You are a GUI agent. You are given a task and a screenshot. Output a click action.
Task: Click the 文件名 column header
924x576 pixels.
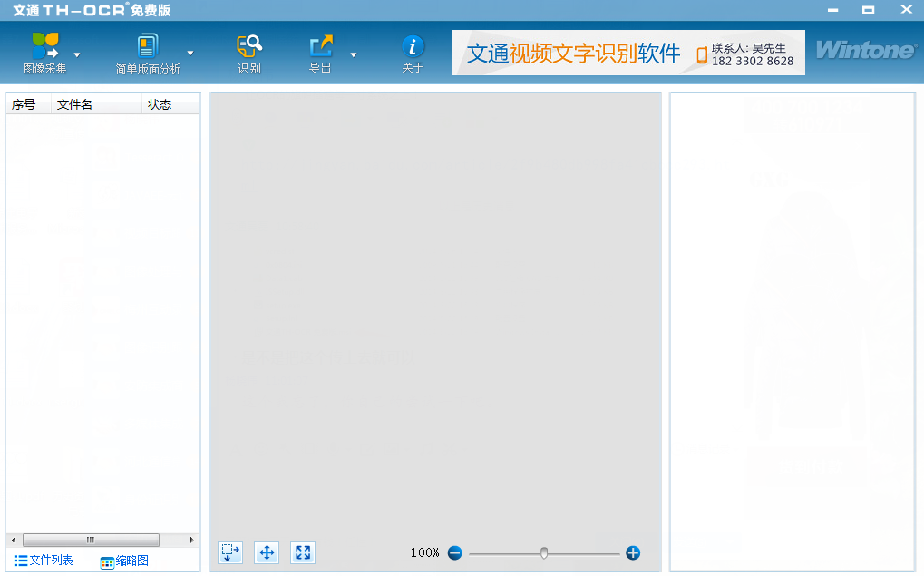[x=95, y=104]
